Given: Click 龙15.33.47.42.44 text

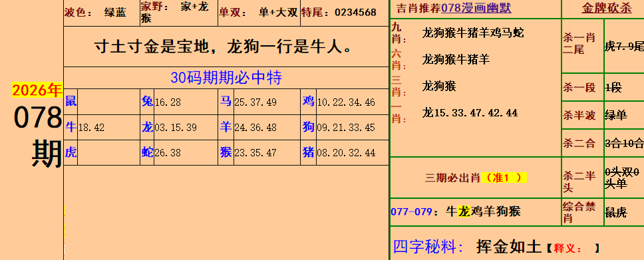Looking at the screenshot, I should [x=470, y=112].
